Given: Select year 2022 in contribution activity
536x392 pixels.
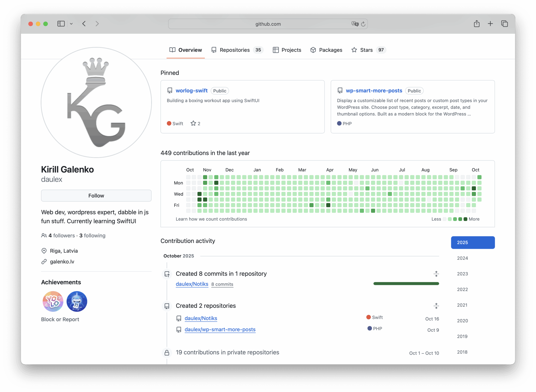Looking at the screenshot, I should 462,290.
